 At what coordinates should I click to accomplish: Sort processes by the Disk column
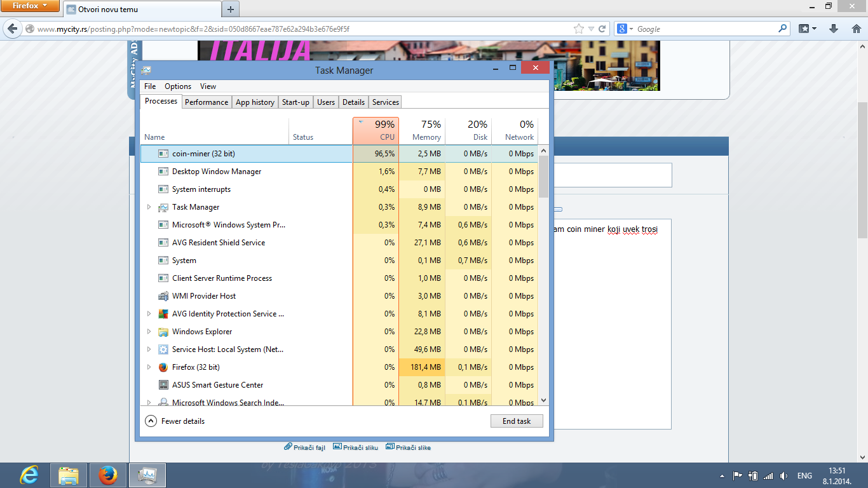pyautogui.click(x=468, y=131)
